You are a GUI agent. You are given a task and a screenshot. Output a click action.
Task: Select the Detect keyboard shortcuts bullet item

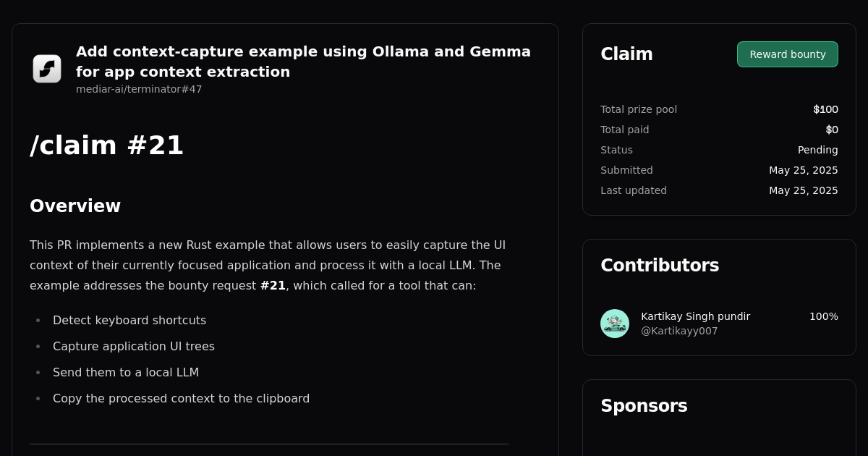click(129, 320)
